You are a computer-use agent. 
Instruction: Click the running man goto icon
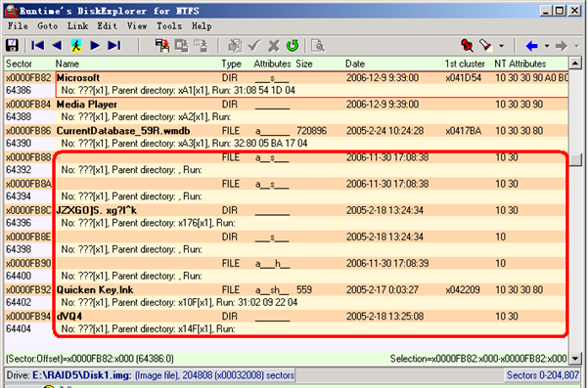tap(76, 46)
